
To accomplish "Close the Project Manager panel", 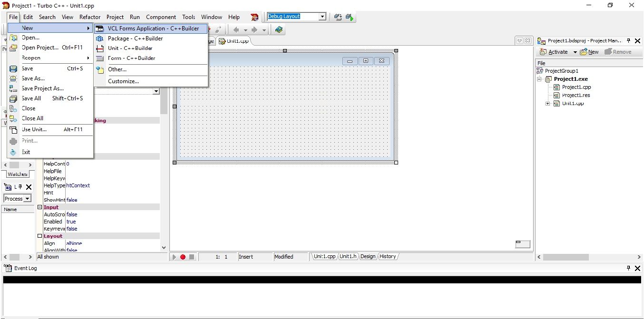I will (638, 41).
